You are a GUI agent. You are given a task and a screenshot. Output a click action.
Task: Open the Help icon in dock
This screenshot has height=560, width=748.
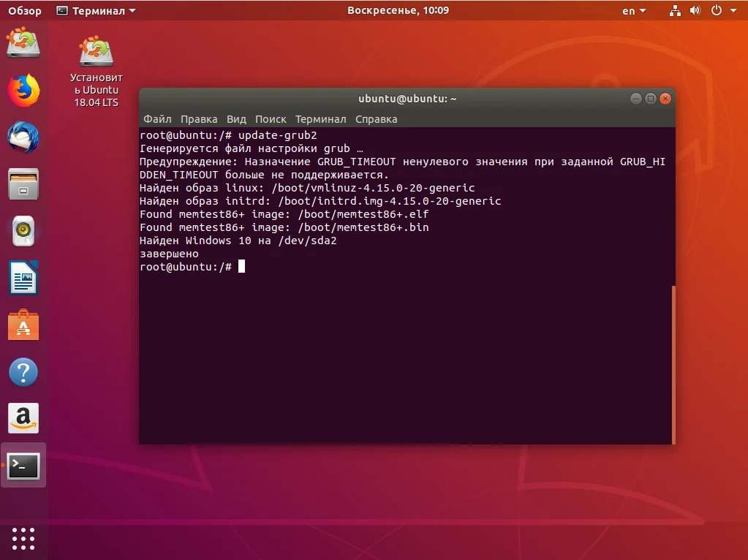(23, 372)
